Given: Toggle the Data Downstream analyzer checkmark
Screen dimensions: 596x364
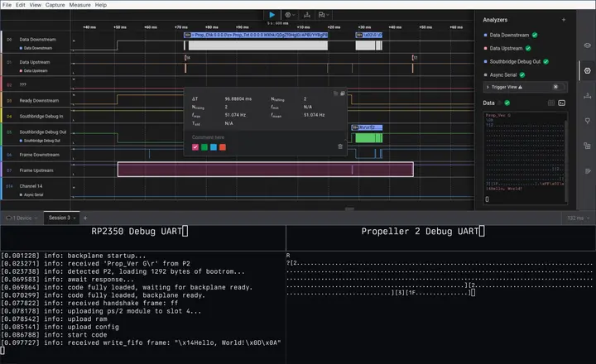Looking at the screenshot, I should pyautogui.click(x=535, y=36).
